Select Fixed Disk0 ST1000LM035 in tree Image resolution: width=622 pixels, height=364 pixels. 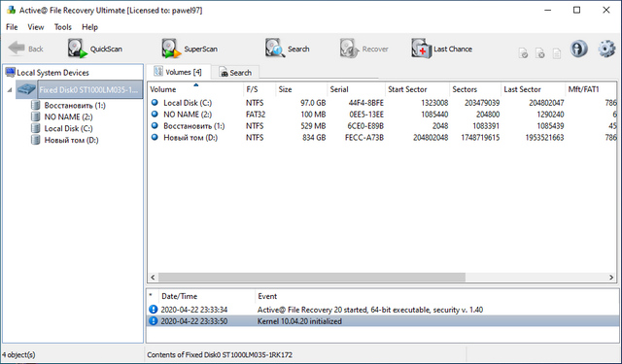[x=89, y=90]
